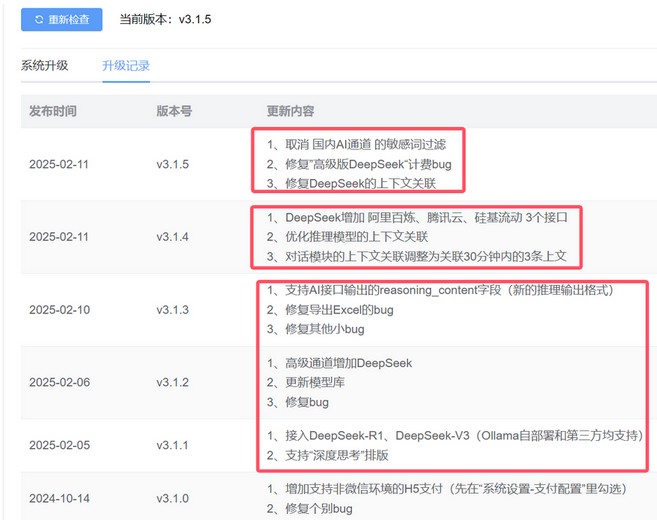The height and width of the screenshot is (520, 657).
Task: Click text 接入DeepSeek-R1、DeepSeek-V3
Action: (x=377, y=436)
